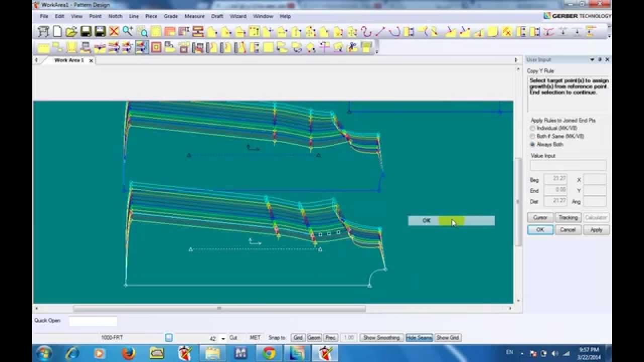Click the plotter table icon in the toolbar
Viewport: 644px width, 362px height.
(x=44, y=32)
